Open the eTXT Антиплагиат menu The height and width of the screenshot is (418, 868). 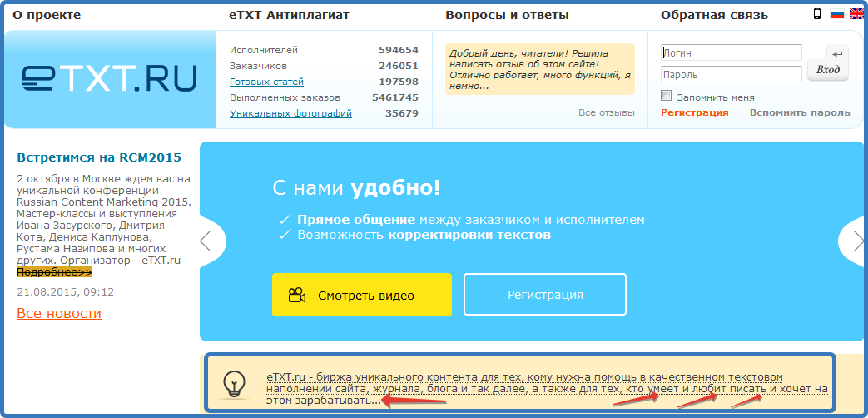(x=289, y=15)
